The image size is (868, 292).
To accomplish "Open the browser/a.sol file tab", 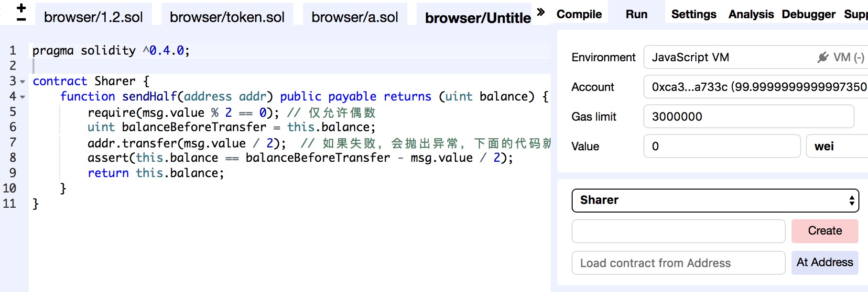I will [x=355, y=17].
